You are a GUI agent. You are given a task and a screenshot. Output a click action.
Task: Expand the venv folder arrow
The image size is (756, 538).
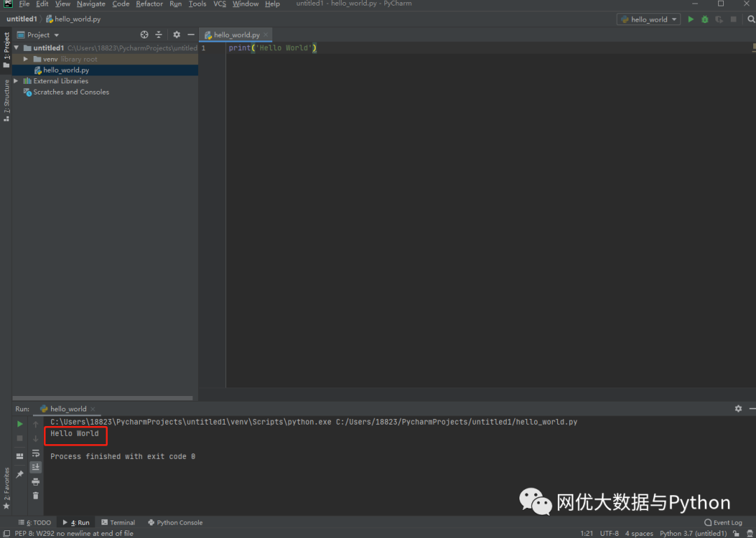coord(26,59)
